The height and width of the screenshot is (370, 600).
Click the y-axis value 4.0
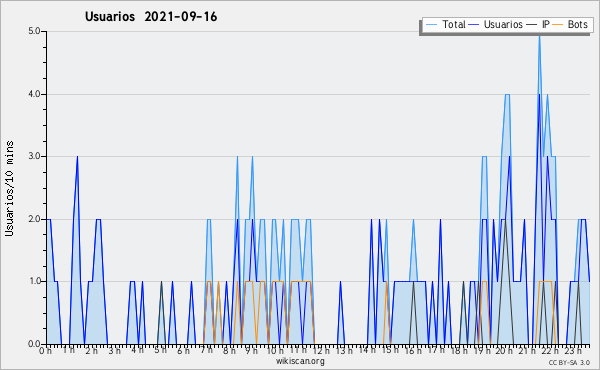[x=34, y=94]
